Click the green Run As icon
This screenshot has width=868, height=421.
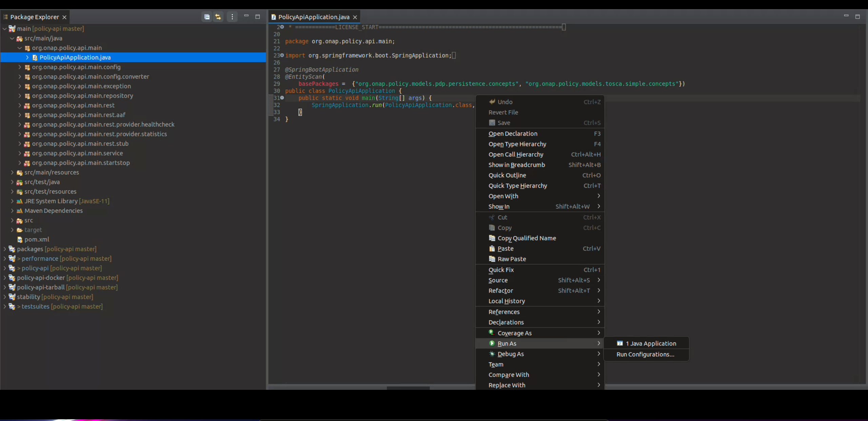pyautogui.click(x=492, y=343)
